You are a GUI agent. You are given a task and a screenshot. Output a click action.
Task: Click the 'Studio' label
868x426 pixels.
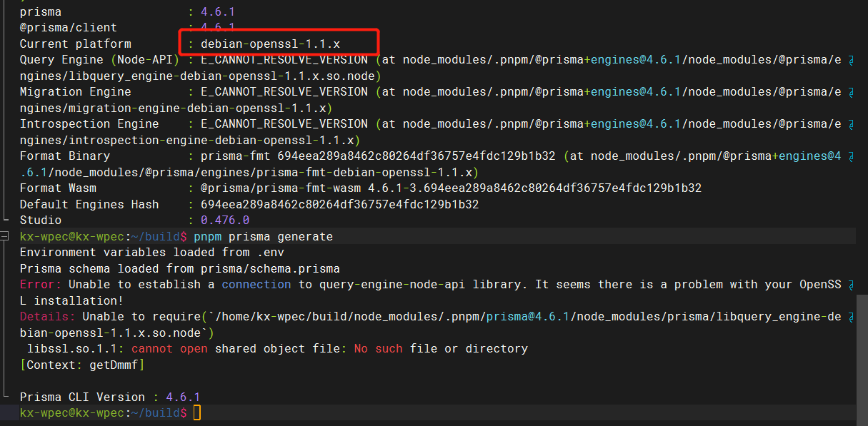(x=41, y=220)
